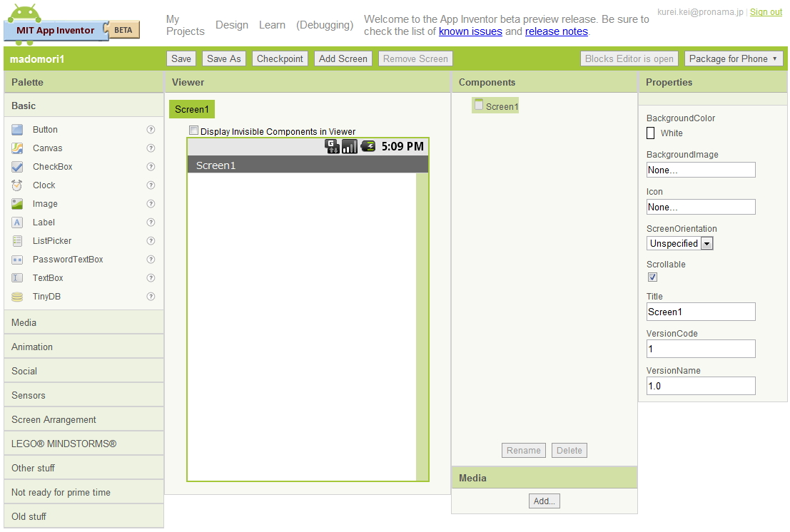Open help for Button component
Viewport: 790px width, 532px height.
tap(151, 130)
